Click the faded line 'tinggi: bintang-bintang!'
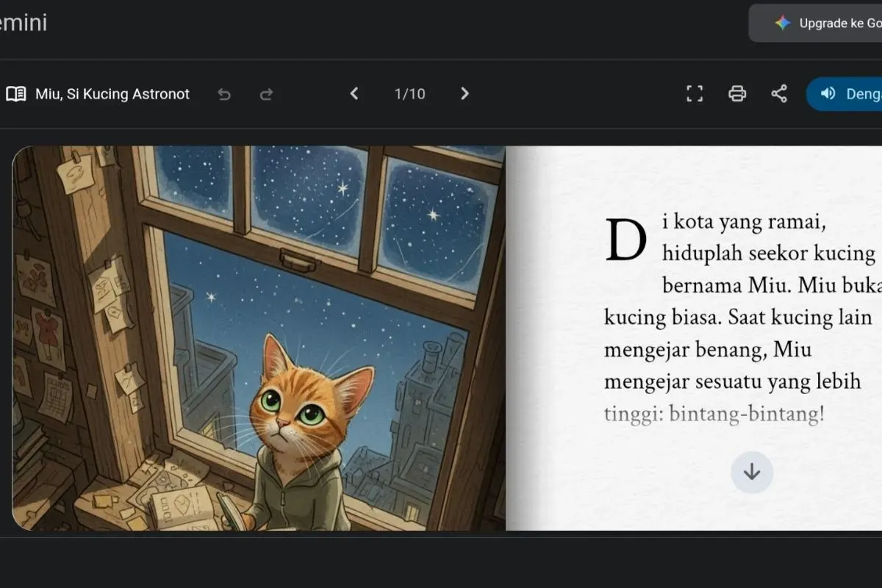The width and height of the screenshot is (882, 588). point(714,414)
